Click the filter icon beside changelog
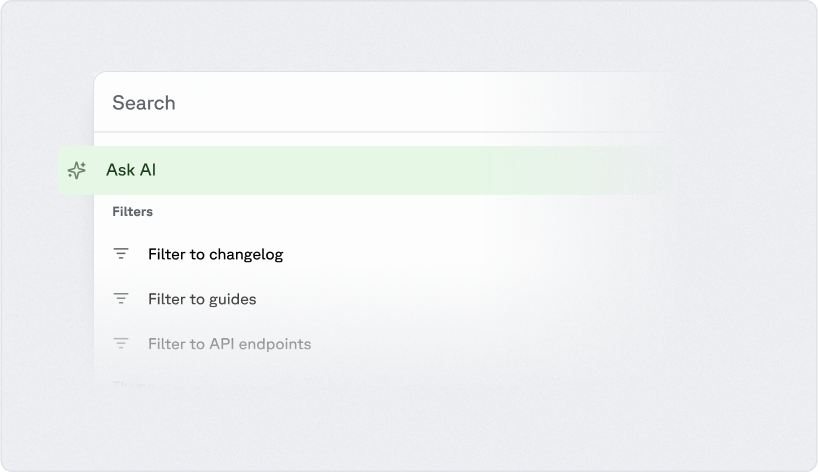 pos(122,254)
